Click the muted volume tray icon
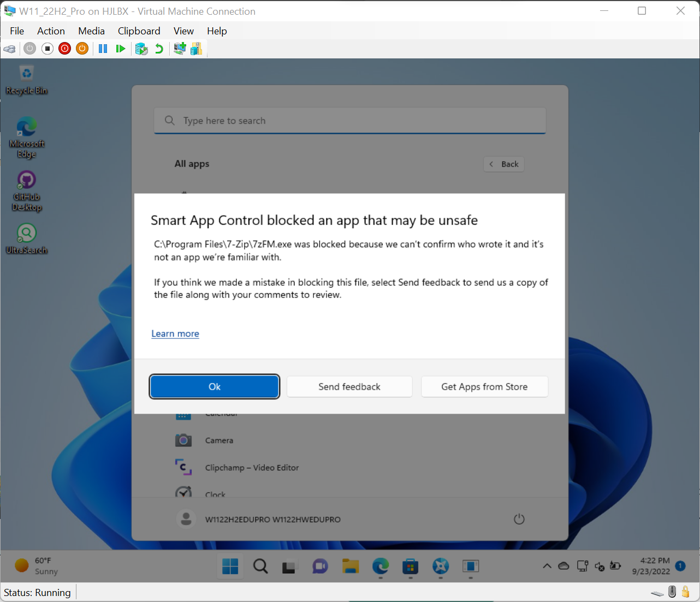Screen dimensions: 700x602 coord(600,566)
